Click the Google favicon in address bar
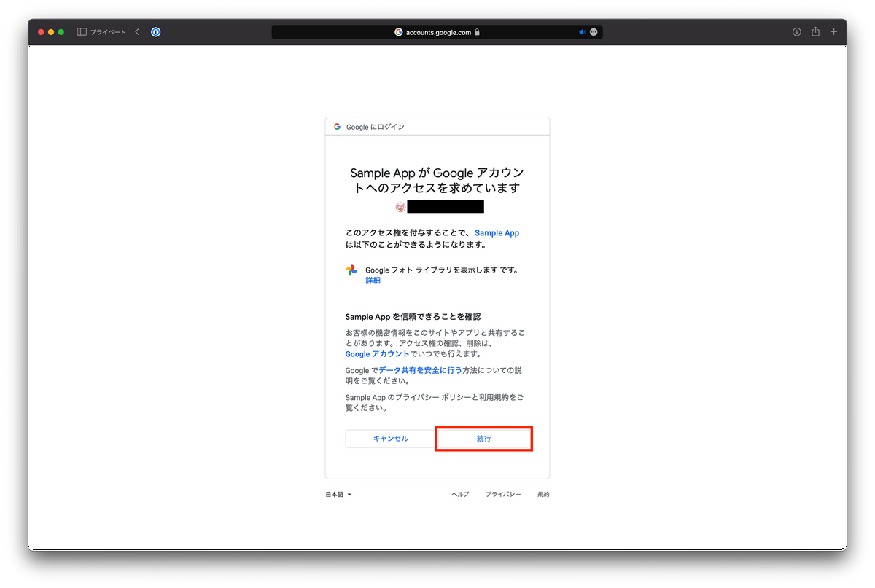 tap(399, 32)
